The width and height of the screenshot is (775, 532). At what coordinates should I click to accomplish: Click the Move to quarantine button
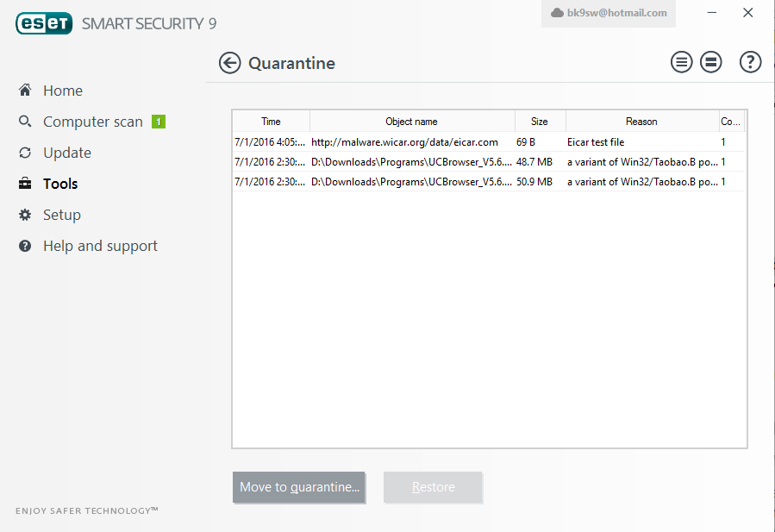click(x=299, y=487)
